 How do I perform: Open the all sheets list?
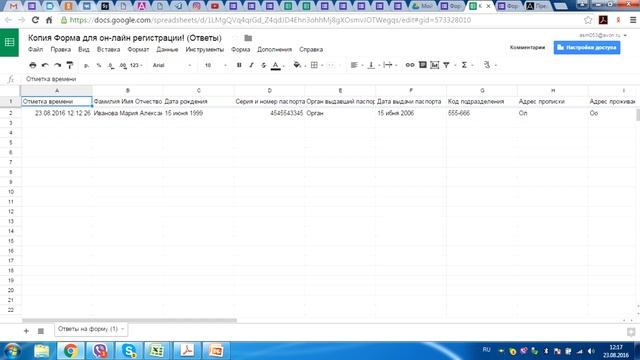[41, 331]
